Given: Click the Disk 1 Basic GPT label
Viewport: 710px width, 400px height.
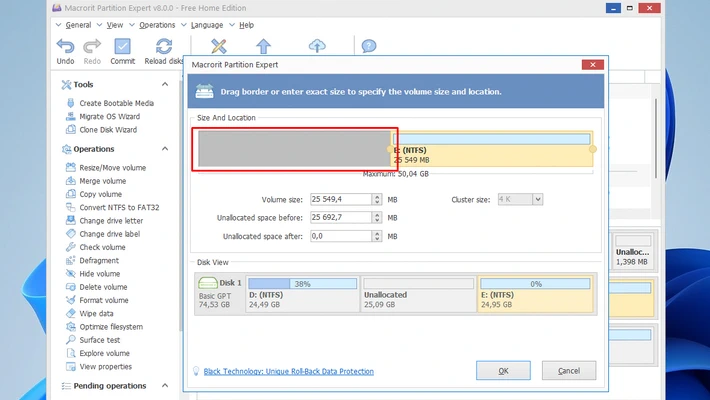Looking at the screenshot, I should pos(220,294).
